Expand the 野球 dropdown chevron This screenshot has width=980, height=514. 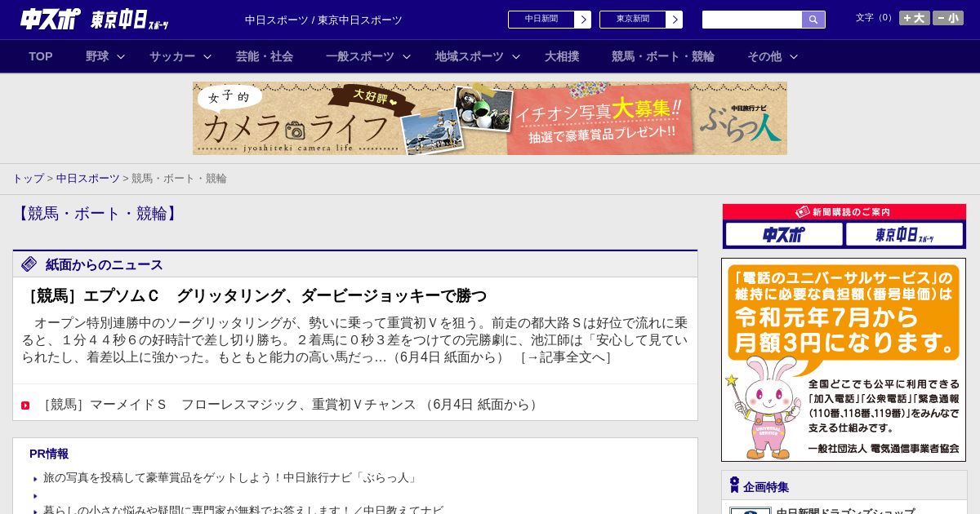[121, 56]
